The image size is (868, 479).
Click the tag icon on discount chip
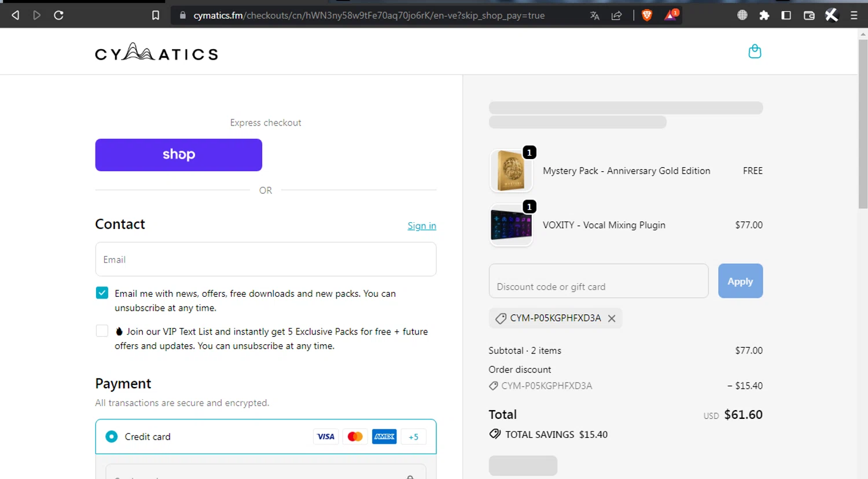[501, 318]
